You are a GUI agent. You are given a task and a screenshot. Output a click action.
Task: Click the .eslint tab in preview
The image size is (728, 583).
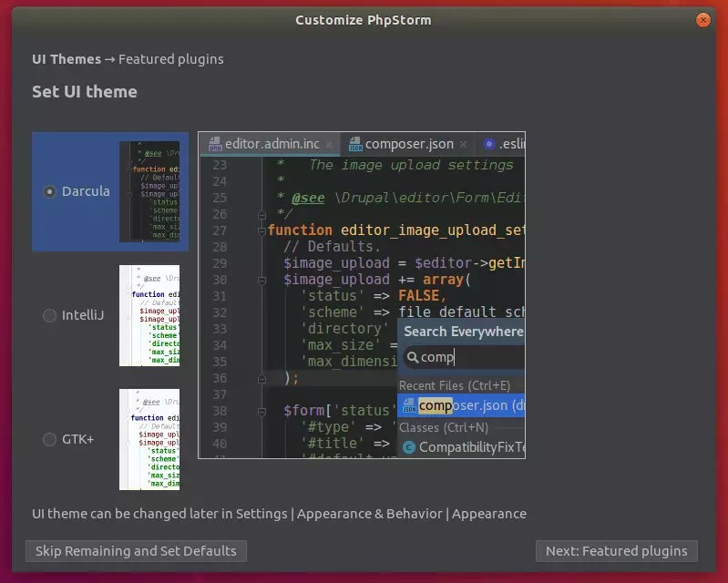point(501,144)
